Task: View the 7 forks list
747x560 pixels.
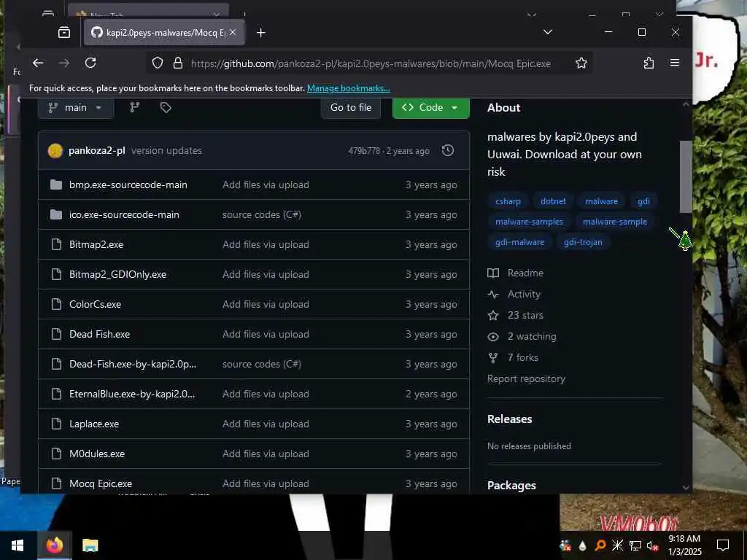Action: (513, 357)
